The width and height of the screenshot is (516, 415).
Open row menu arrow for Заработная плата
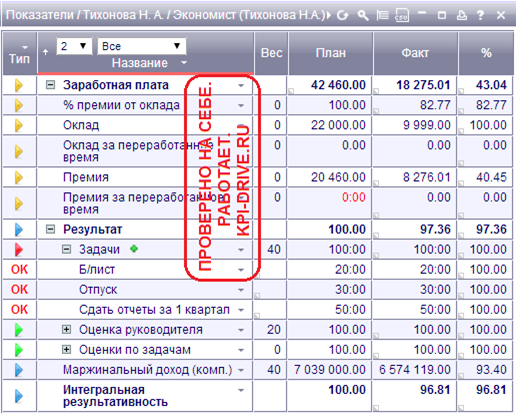pyautogui.click(x=241, y=86)
